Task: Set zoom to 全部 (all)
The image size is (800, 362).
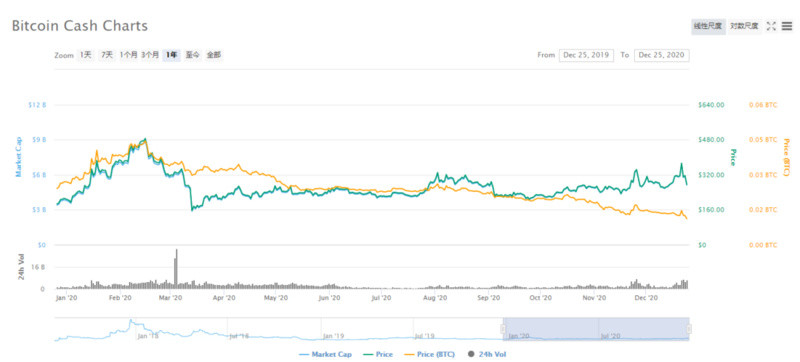Action: [214, 55]
